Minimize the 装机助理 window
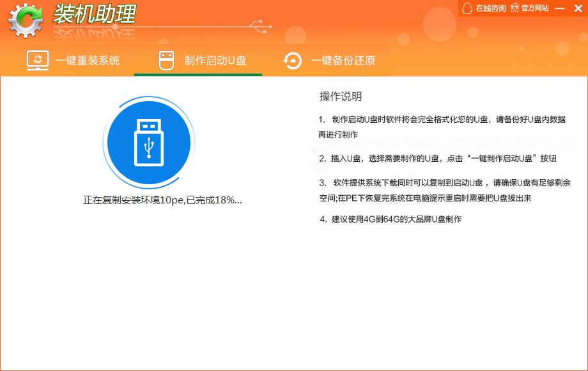Screen dimensions: 588x371 coord(560,8)
